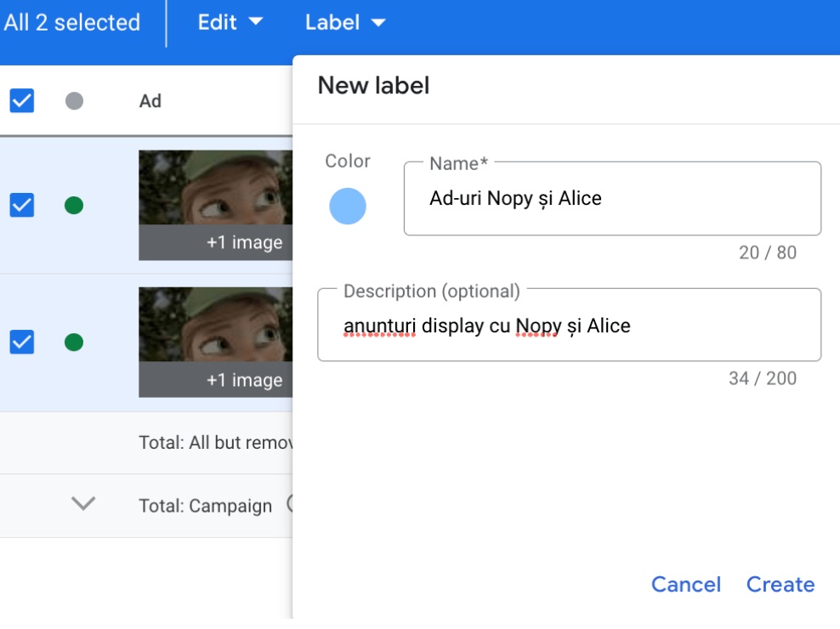Click the second ad's green status dot

tap(74, 343)
